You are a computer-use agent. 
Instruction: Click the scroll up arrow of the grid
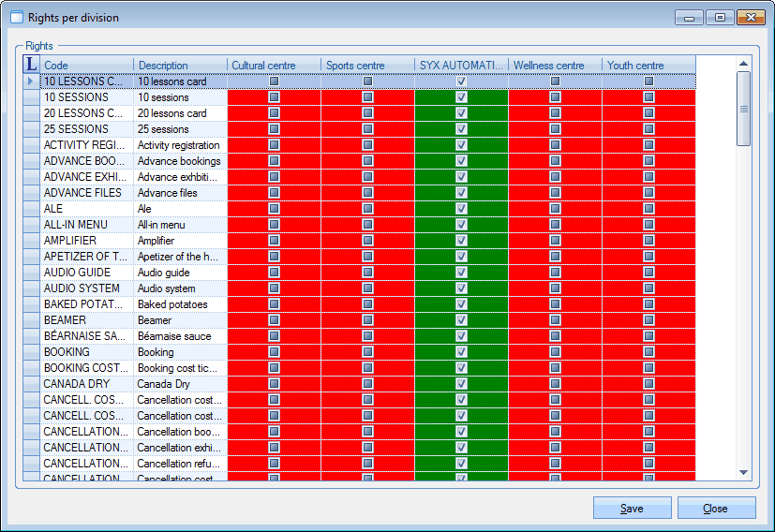click(744, 65)
